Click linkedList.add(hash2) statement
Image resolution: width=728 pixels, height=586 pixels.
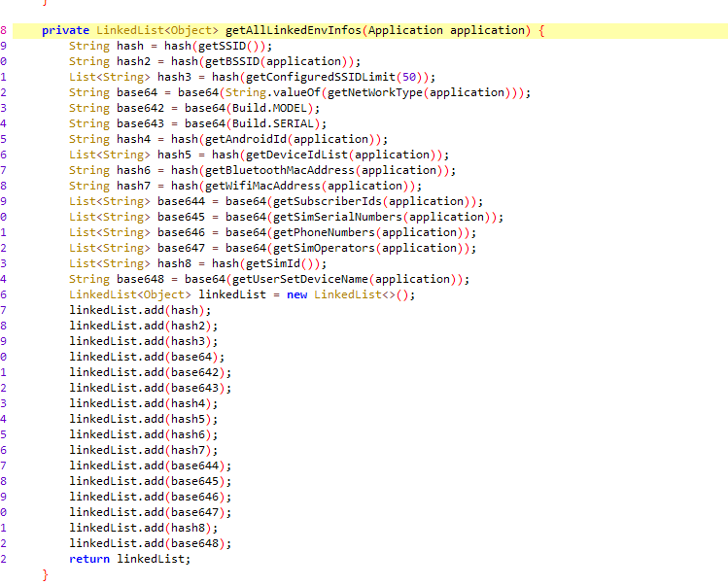144,326
